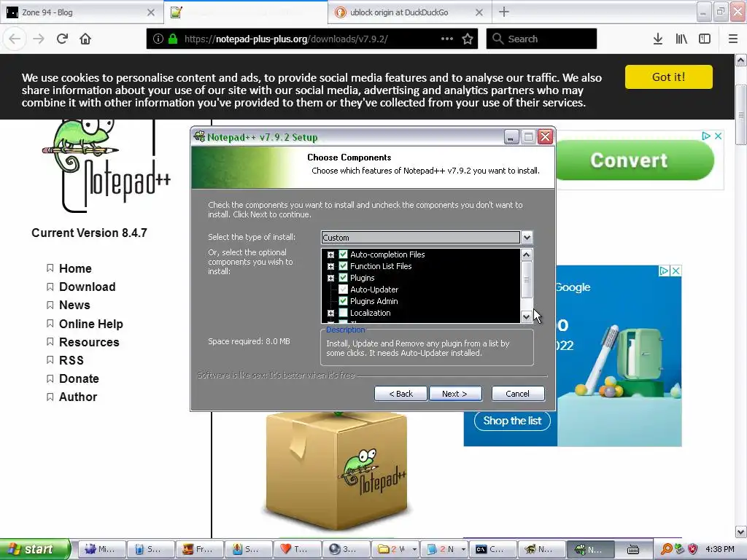Image resolution: width=747 pixels, height=560 pixels.
Task: Click the green padlock security icon
Action: 173,39
